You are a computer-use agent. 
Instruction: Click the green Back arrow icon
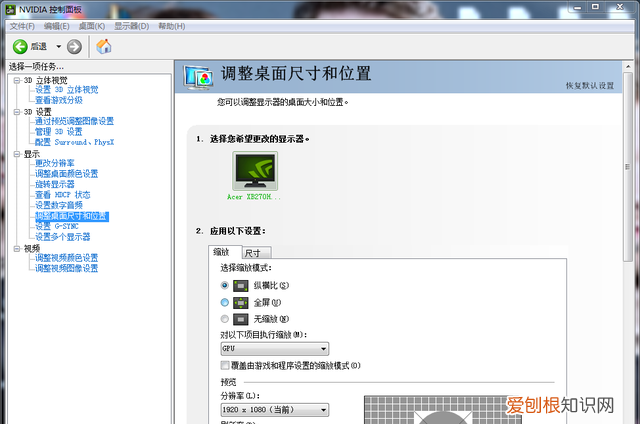click(x=20, y=47)
